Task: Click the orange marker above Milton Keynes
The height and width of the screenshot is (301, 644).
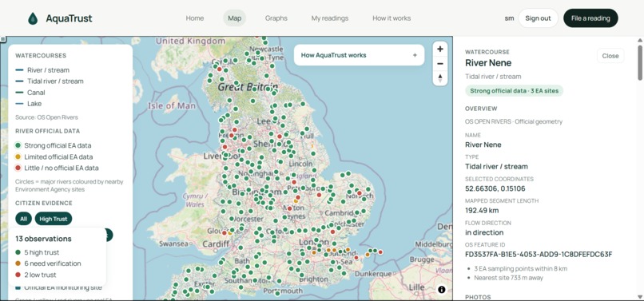Action: click(296, 201)
